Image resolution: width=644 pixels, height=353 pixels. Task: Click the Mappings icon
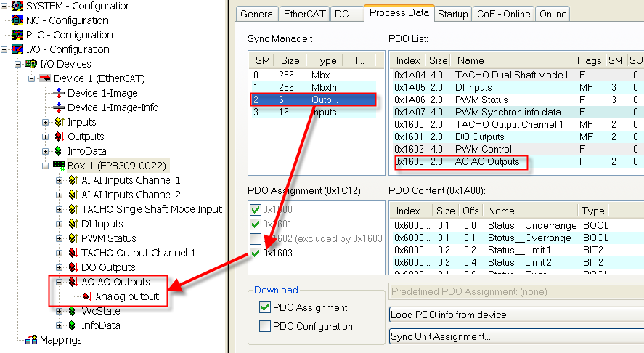(31, 340)
